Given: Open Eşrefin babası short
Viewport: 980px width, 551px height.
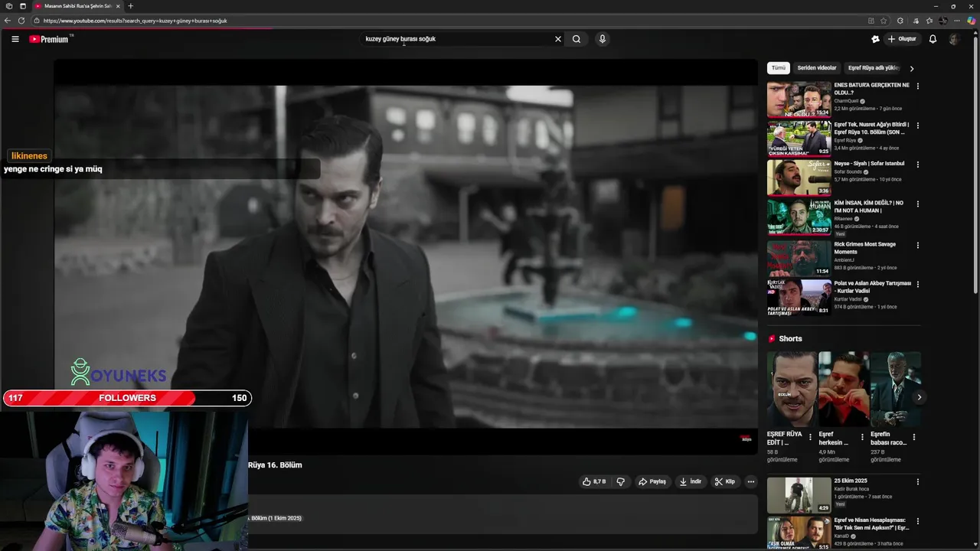Looking at the screenshot, I should pyautogui.click(x=894, y=389).
